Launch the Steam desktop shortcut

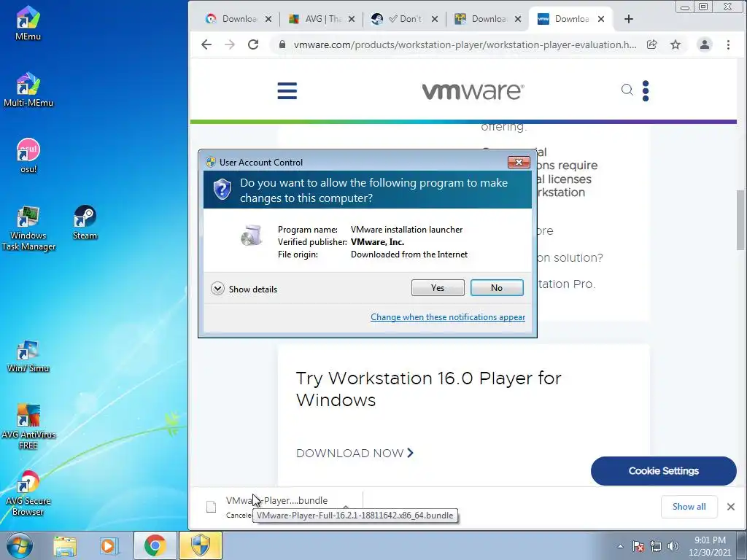tap(85, 222)
